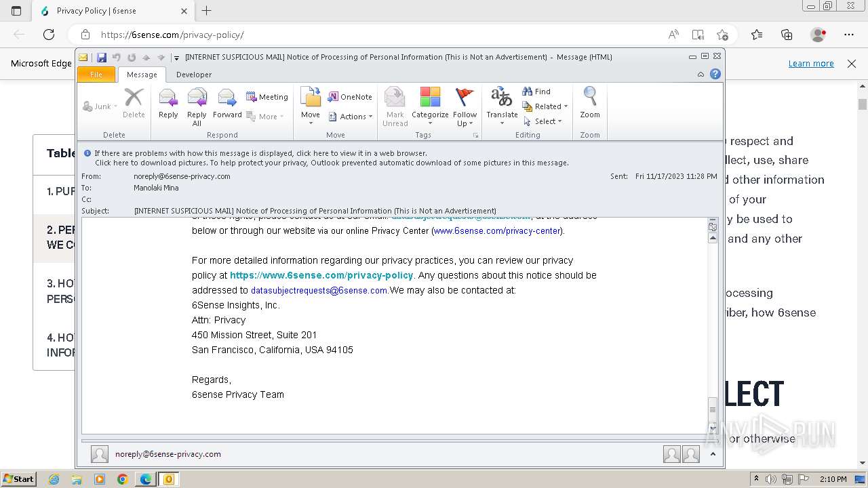Collapse the ribbon with the caret icon
The height and width of the screenshot is (488, 868).
(x=701, y=75)
